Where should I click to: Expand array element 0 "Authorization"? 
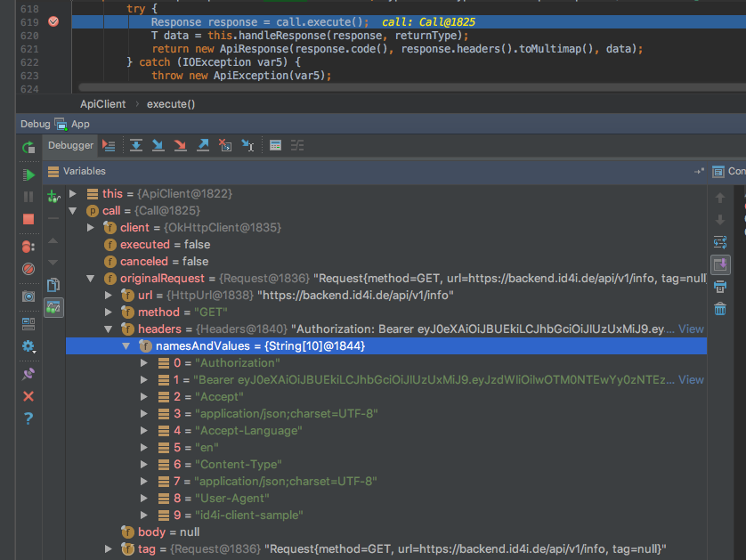coord(143,363)
